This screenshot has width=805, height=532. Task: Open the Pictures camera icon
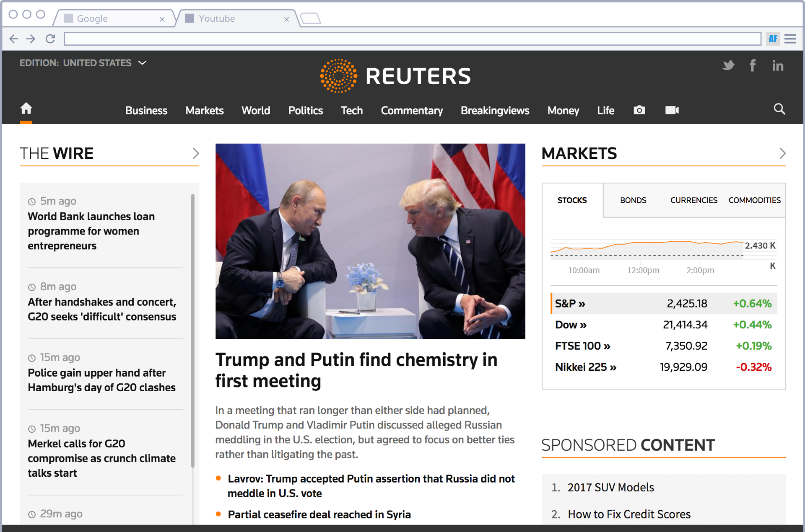[639, 110]
